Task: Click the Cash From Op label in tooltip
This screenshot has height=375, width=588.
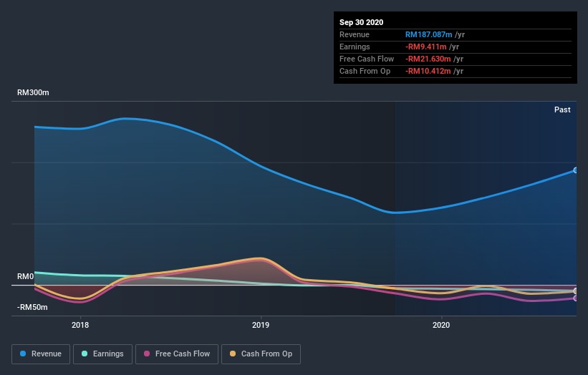Action: 365,71
